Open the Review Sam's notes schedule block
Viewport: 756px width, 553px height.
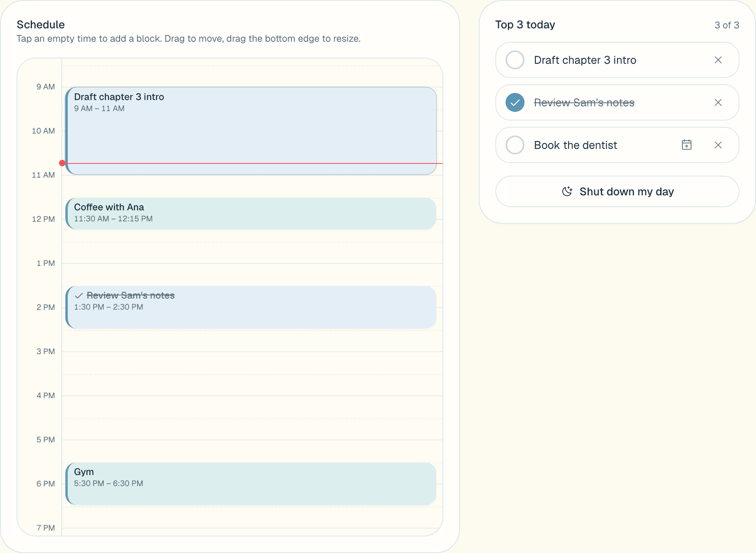[x=251, y=307]
